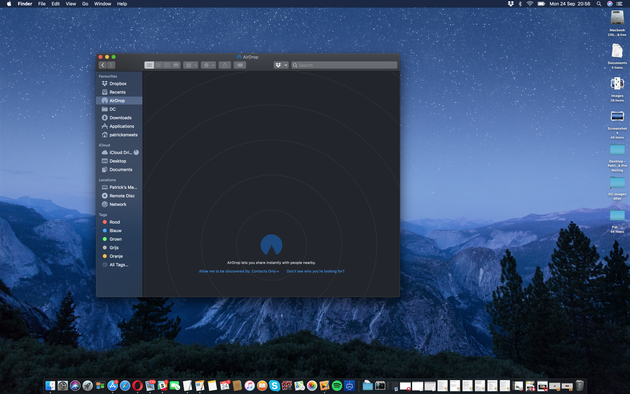Click the Wi-Fi status icon
630x394 pixels.
pos(530,4)
